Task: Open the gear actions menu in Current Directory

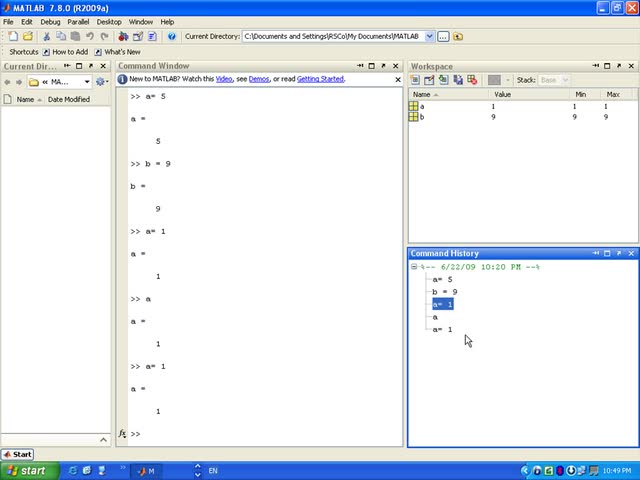Action: [x=101, y=82]
